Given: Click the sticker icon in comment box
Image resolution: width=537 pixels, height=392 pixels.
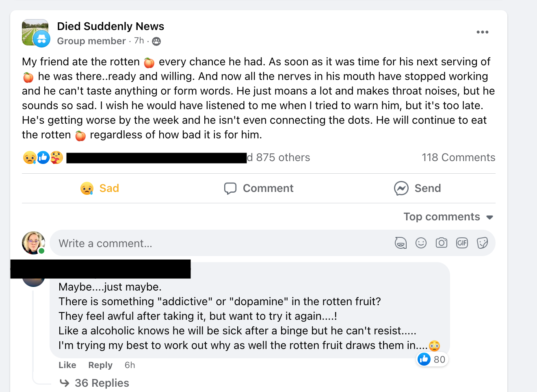Looking at the screenshot, I should click(x=482, y=243).
